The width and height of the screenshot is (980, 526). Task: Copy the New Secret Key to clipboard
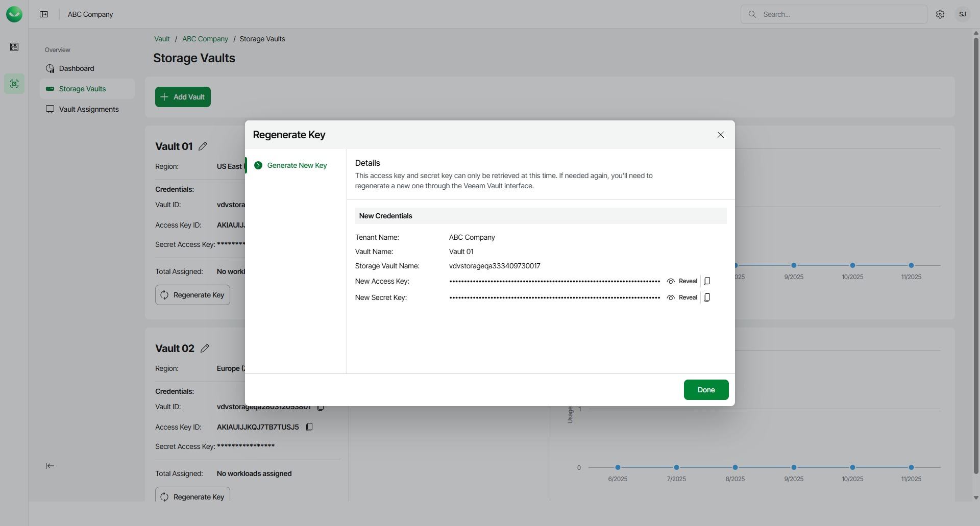click(x=707, y=297)
